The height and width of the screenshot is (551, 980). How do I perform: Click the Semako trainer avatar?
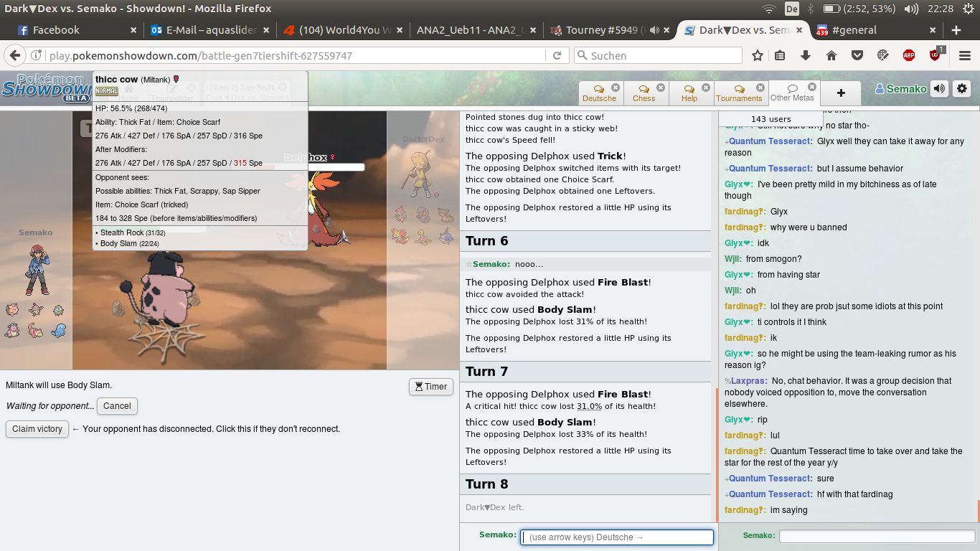[x=36, y=270]
